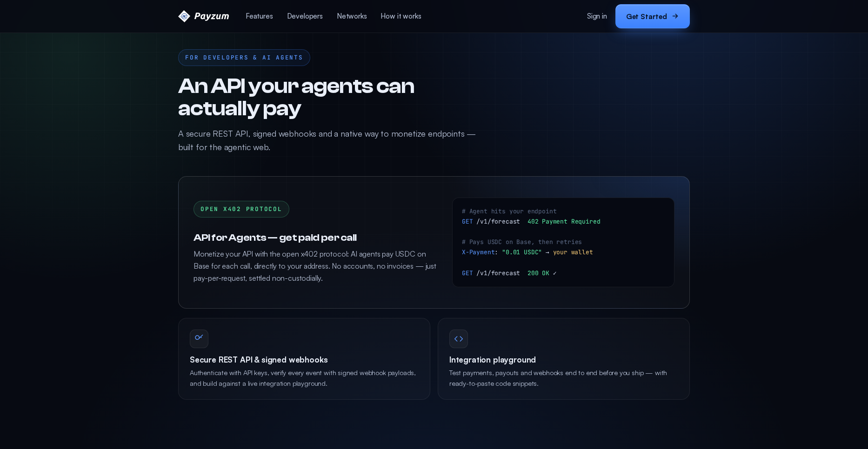
Task: Click the 'Monetize your API' description paragraph
Action: coord(315,266)
